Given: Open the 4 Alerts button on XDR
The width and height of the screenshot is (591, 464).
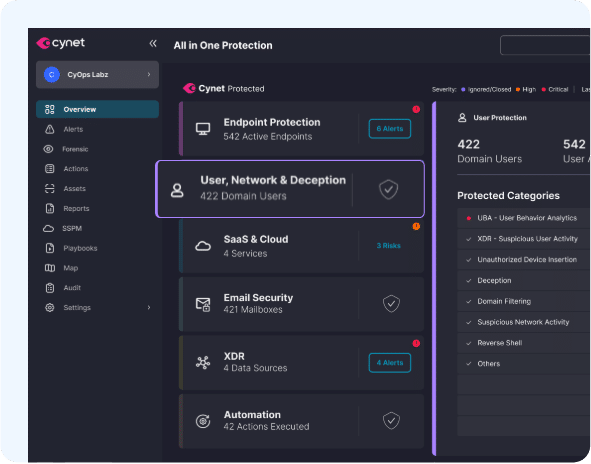Looking at the screenshot, I should pyautogui.click(x=390, y=363).
